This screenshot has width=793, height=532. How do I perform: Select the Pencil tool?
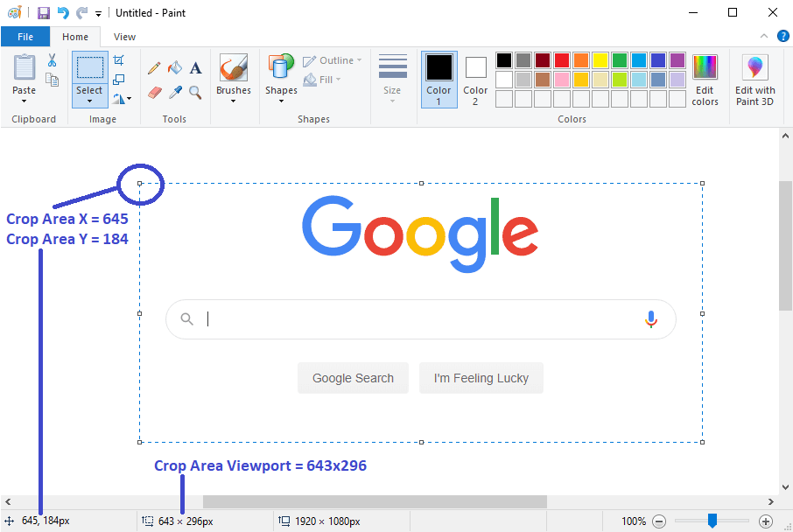tap(154, 67)
